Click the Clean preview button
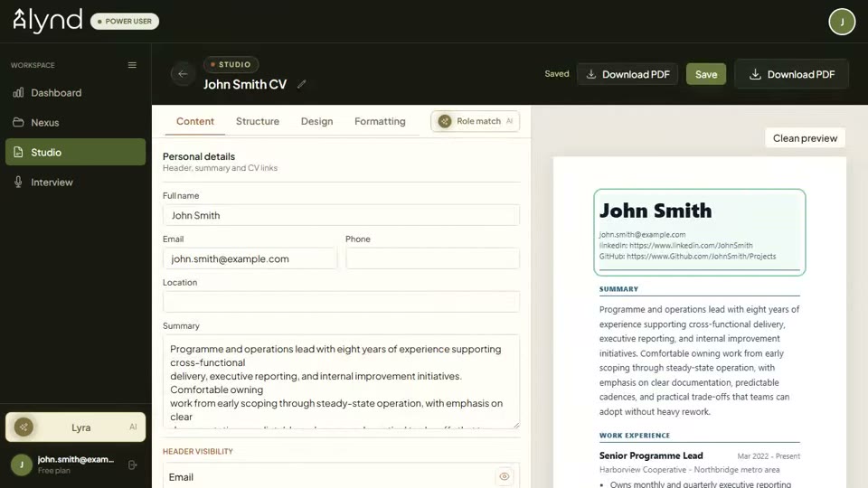This screenshot has width=868, height=488. 805,137
